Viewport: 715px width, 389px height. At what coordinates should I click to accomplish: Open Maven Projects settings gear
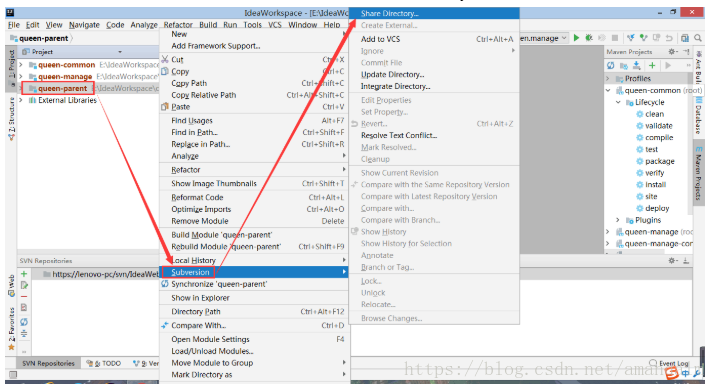672,52
